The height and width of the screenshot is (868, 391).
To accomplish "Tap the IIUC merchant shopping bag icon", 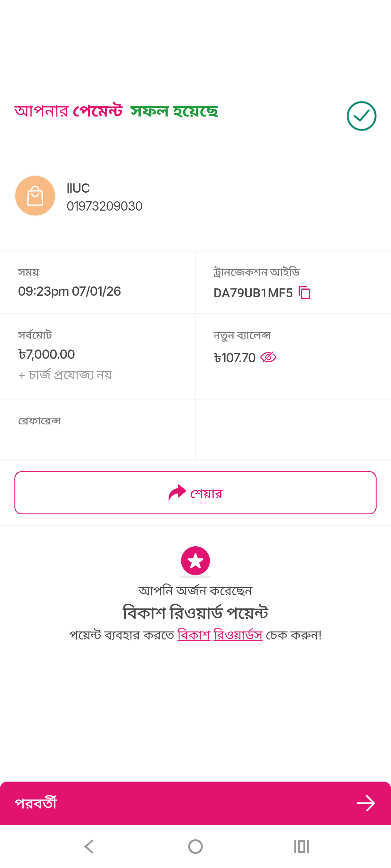I will coord(35,196).
